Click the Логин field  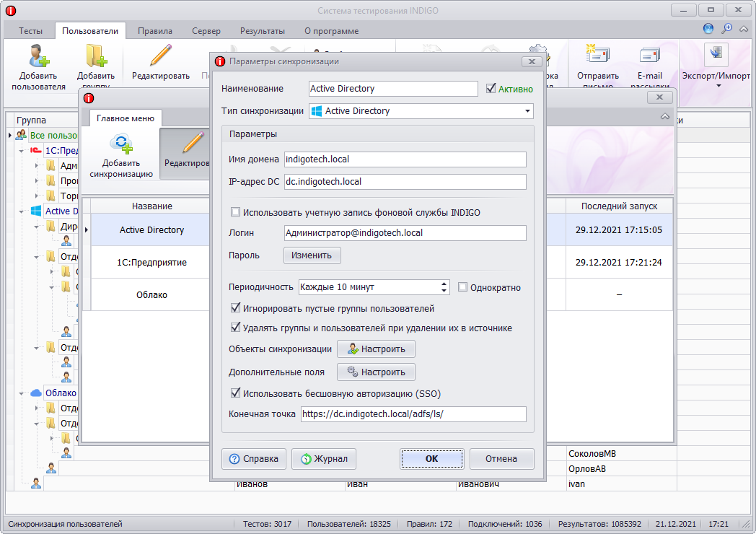405,233
